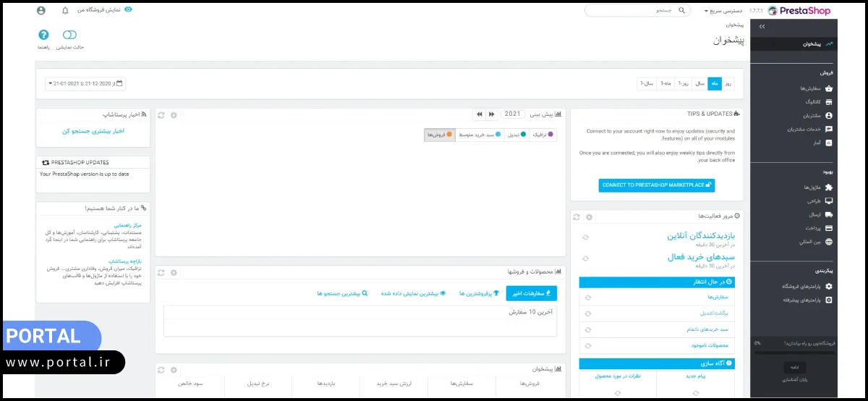Open the طراحی (Design) monitor icon in sidebar

point(829,200)
